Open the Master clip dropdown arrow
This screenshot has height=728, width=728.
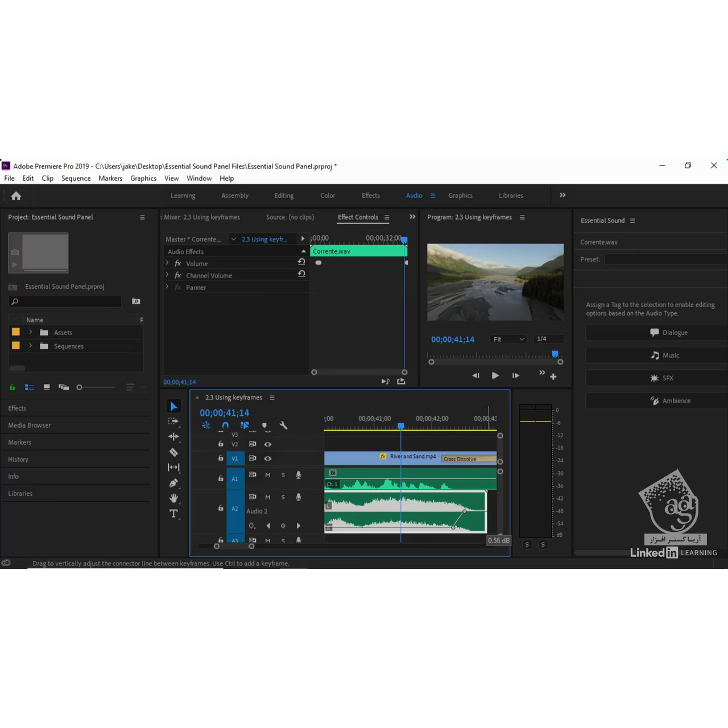(233, 239)
